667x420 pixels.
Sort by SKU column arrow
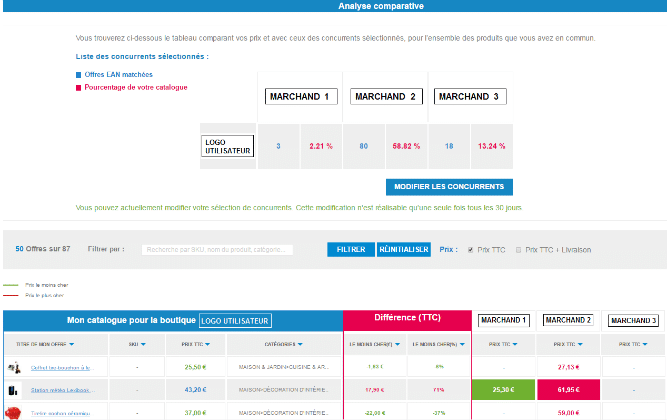143,344
